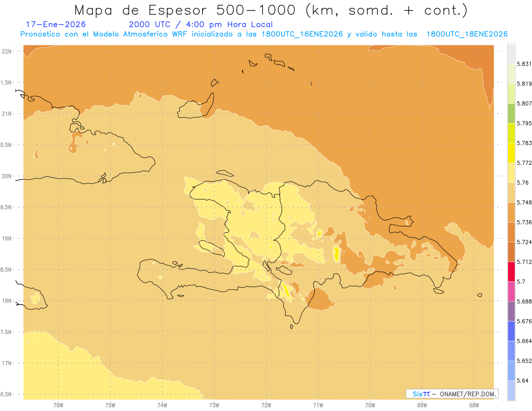Click legend value 5.664
This screenshot has width=532, height=411.
pyautogui.click(x=524, y=341)
